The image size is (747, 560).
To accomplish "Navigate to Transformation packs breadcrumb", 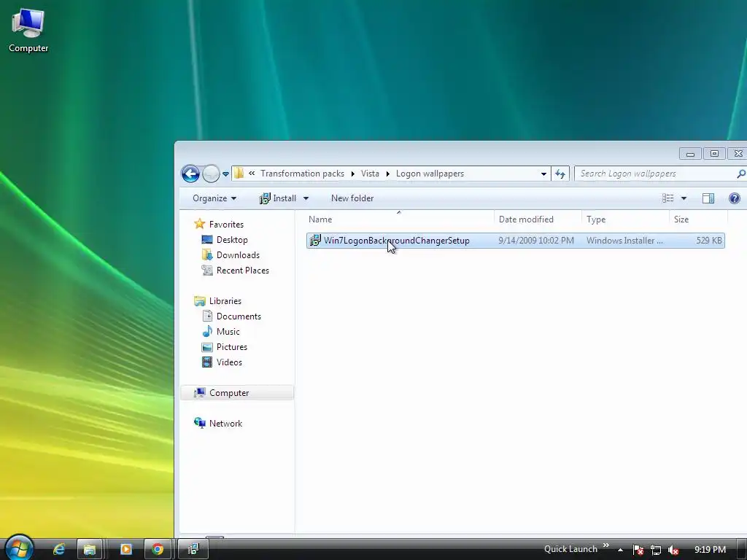I will [302, 174].
